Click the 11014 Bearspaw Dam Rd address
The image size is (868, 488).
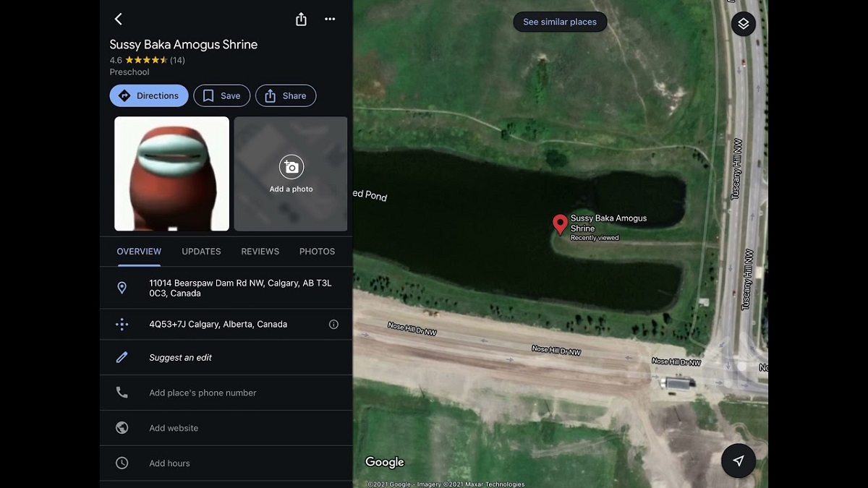tap(240, 288)
